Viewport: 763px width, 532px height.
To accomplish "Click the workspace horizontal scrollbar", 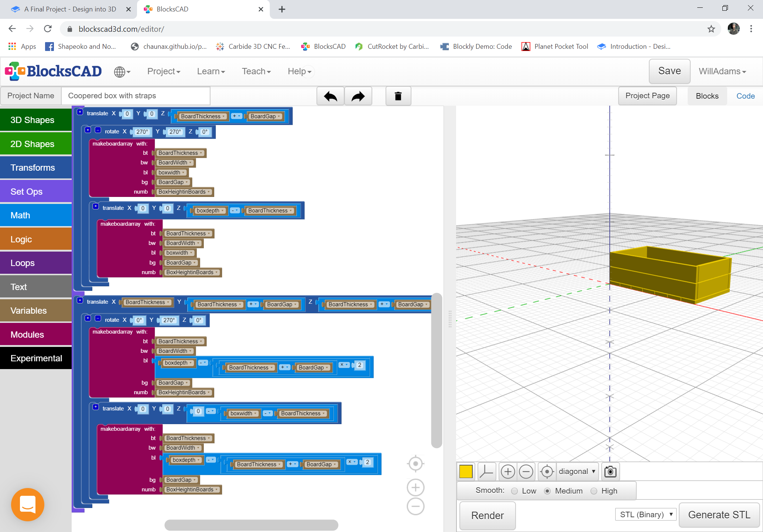I will (251, 525).
